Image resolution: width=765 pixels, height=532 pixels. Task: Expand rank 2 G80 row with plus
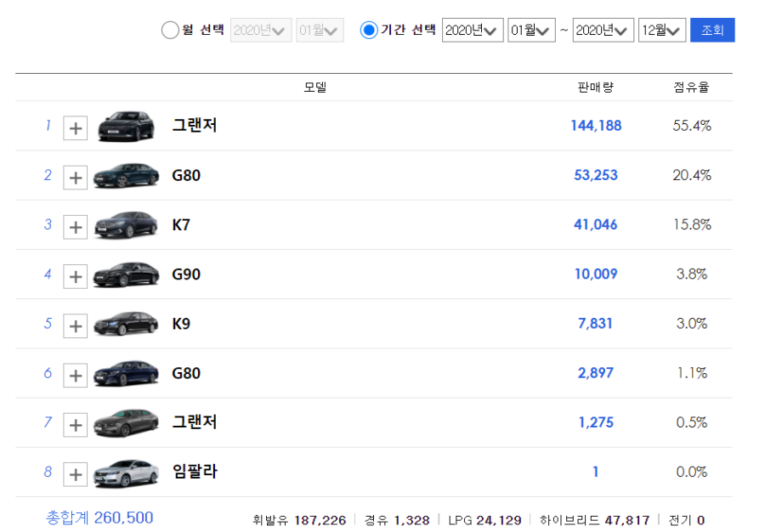(75, 178)
